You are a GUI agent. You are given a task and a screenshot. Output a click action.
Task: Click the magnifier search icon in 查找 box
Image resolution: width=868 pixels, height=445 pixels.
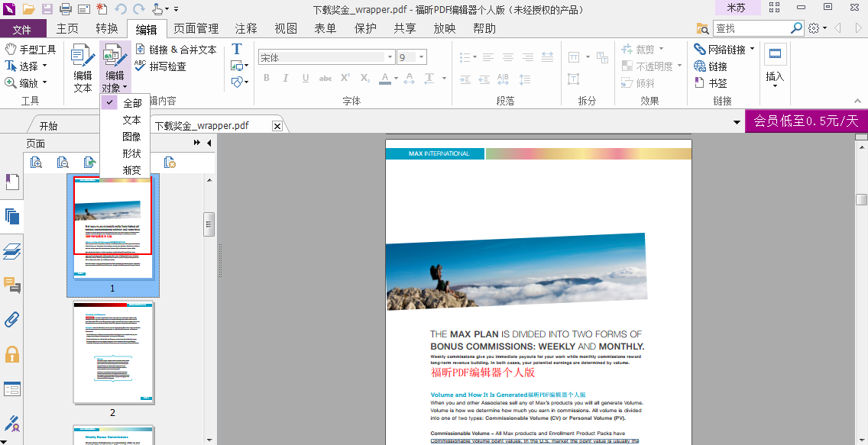[796, 27]
